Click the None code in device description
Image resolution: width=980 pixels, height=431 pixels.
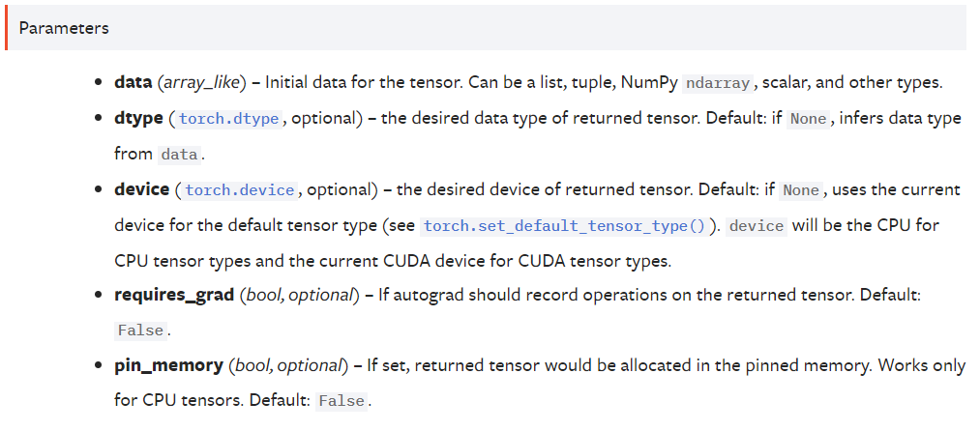801,189
